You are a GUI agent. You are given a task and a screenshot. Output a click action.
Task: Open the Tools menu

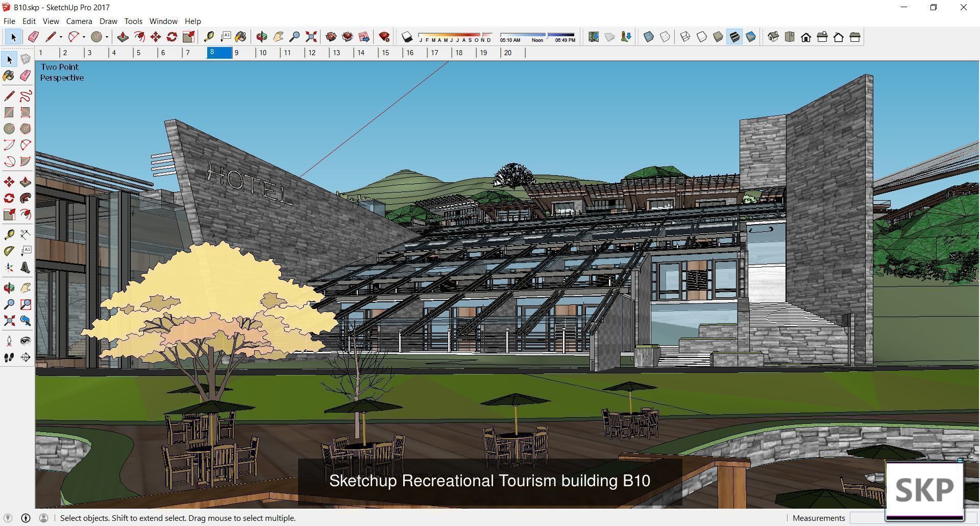click(133, 21)
